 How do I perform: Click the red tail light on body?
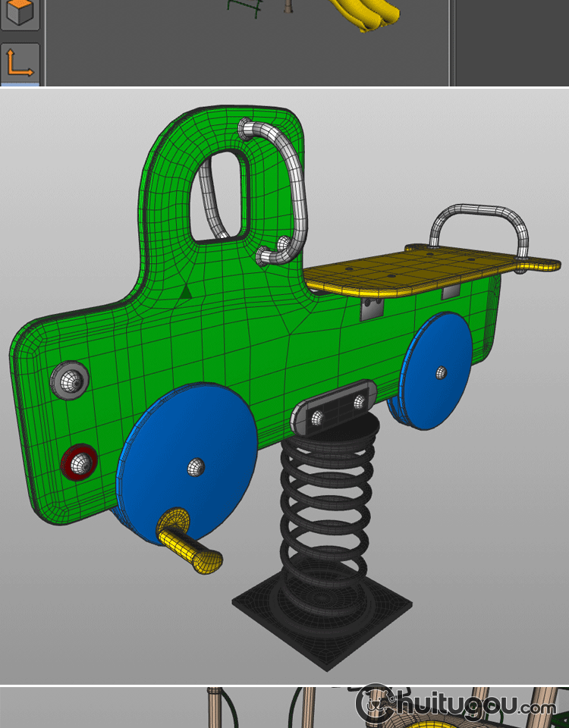[x=78, y=460]
